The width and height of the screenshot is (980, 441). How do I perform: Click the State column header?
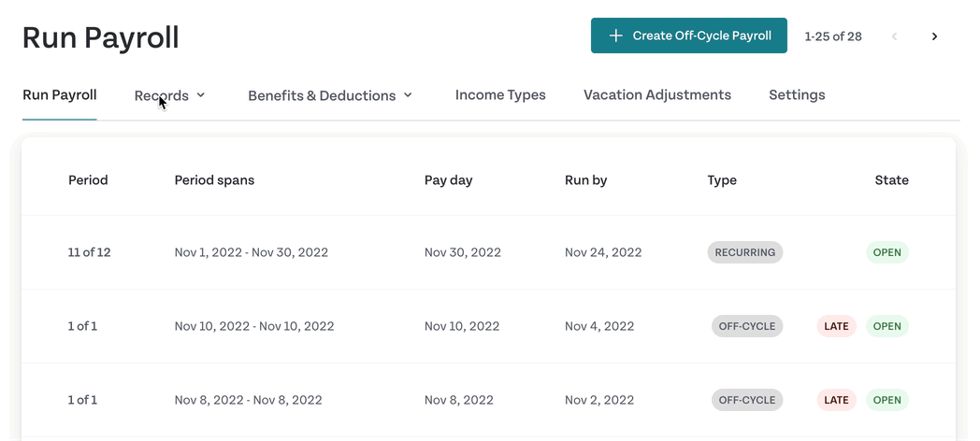coord(891,180)
